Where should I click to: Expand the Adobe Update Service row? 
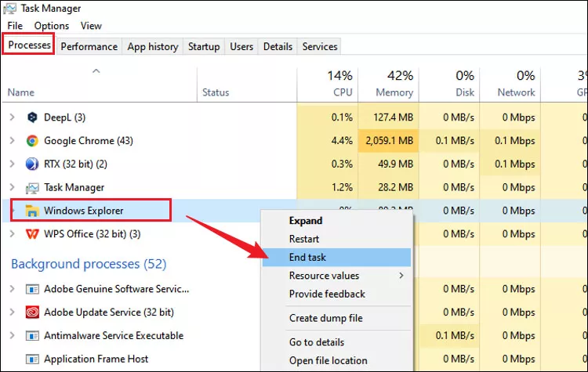point(12,312)
